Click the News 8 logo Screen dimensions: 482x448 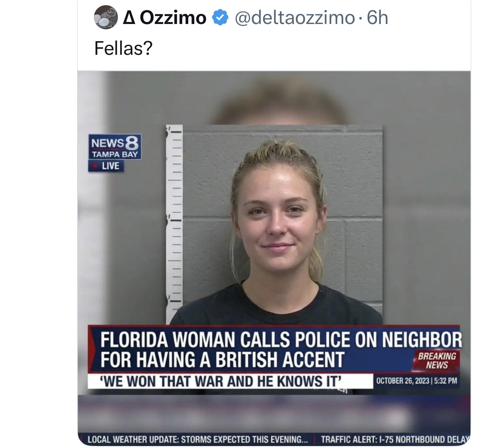point(115,142)
